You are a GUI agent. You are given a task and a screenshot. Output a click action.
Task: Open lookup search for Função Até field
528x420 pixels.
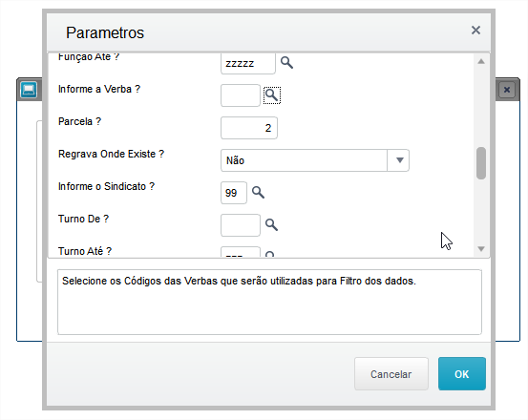[286, 63]
